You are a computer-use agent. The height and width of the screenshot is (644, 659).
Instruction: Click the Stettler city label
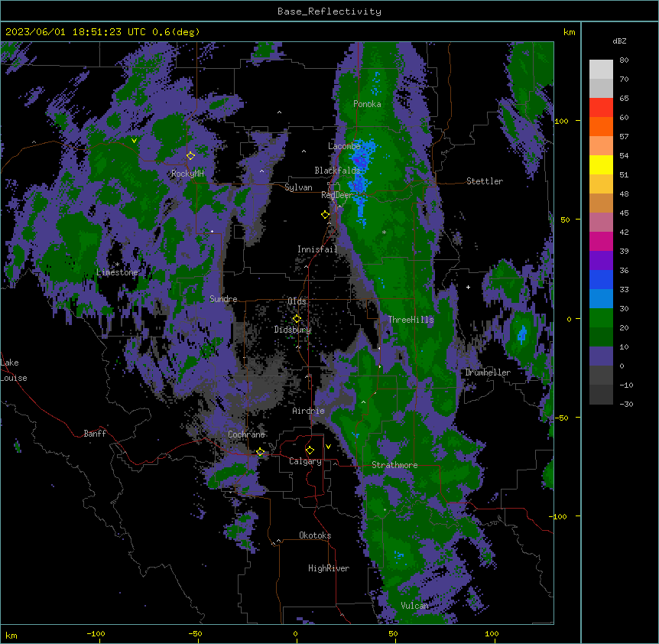485,181
